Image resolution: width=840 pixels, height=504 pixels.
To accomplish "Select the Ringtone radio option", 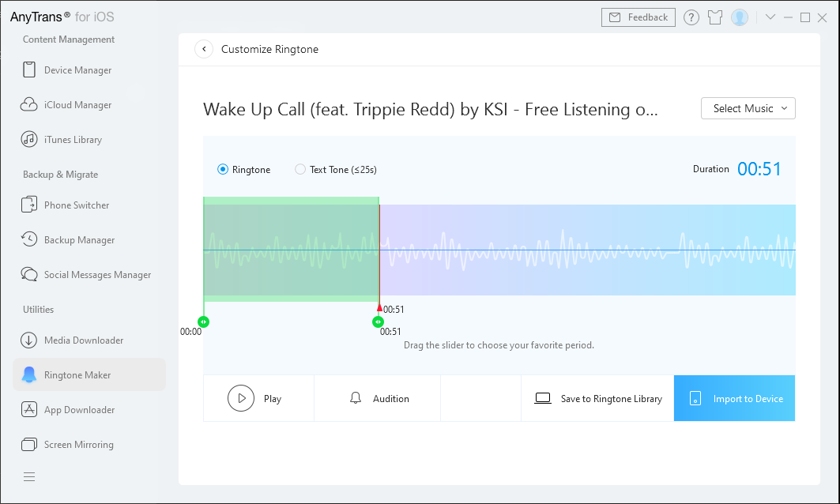I will pyautogui.click(x=223, y=169).
